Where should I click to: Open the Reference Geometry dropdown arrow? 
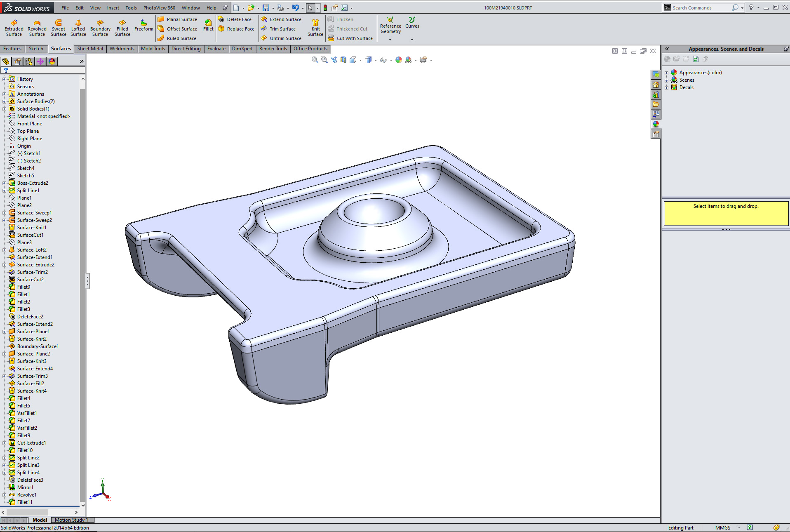click(390, 40)
